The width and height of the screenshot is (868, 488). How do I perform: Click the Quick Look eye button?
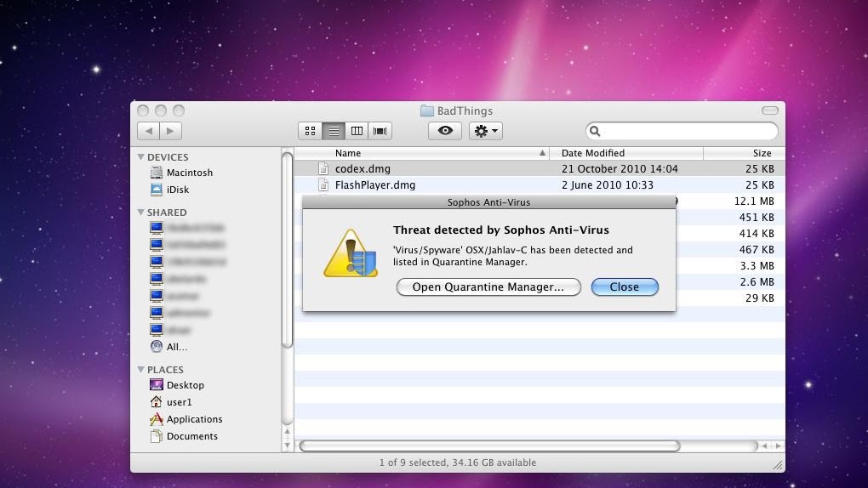445,131
